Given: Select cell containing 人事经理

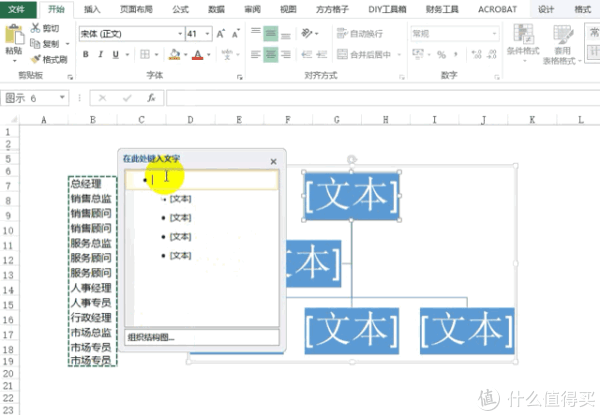Looking at the screenshot, I should coord(92,288).
